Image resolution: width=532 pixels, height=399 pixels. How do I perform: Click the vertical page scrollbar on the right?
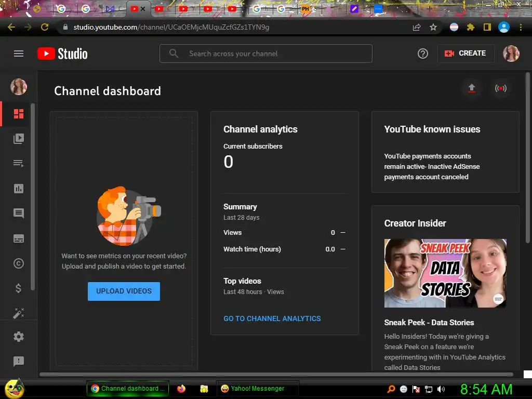coord(528,158)
